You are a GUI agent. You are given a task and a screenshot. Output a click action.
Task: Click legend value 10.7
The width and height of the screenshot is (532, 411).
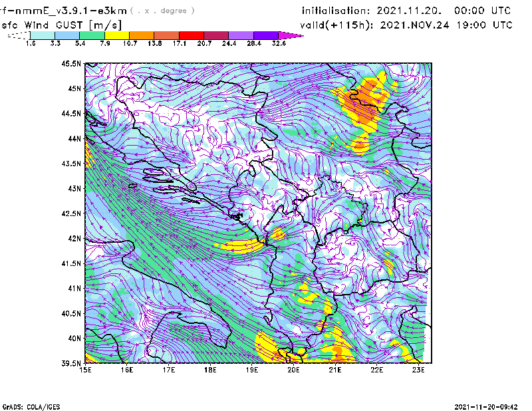coord(130,43)
